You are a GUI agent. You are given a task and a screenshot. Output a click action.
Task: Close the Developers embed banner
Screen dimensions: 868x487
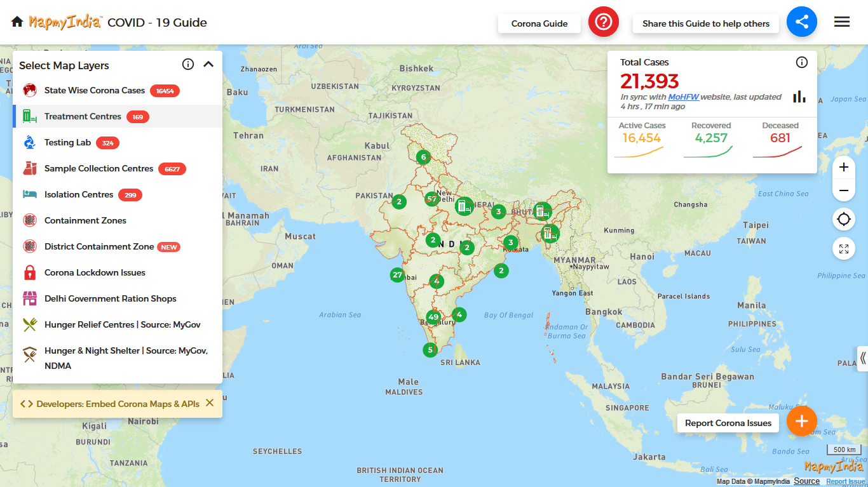210,403
